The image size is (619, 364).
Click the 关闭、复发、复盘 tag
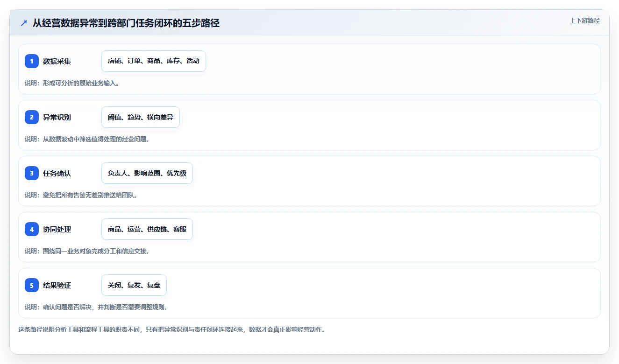134,285
